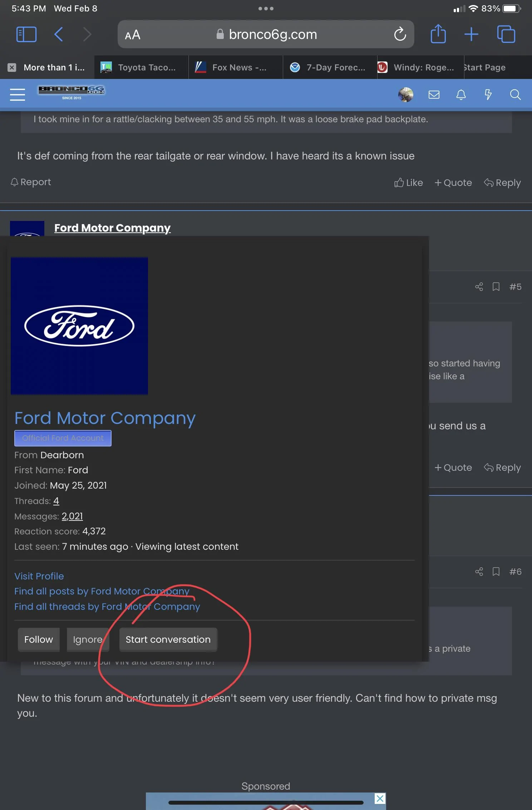Reply to the tailgate rattle post

[x=502, y=183]
